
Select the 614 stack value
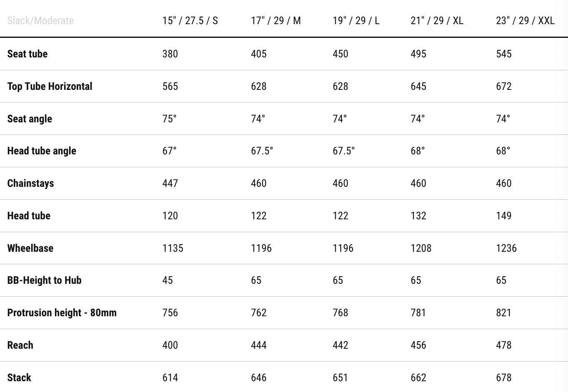tap(170, 378)
